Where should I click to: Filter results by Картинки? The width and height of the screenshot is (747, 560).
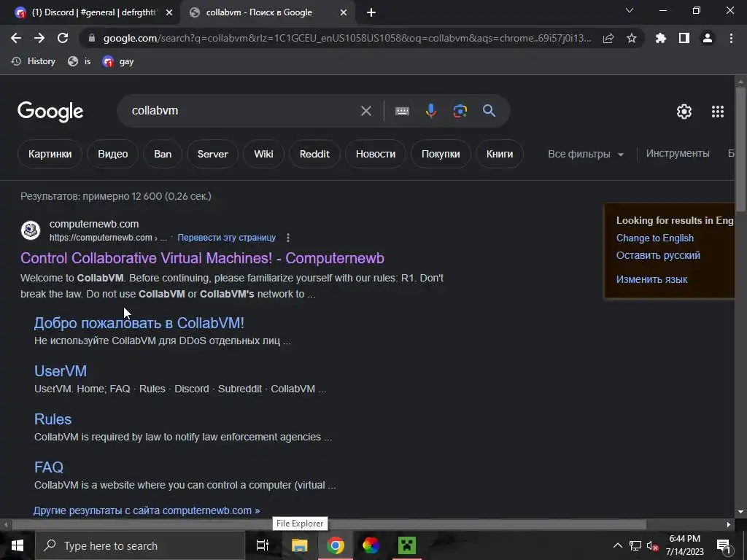(50, 154)
